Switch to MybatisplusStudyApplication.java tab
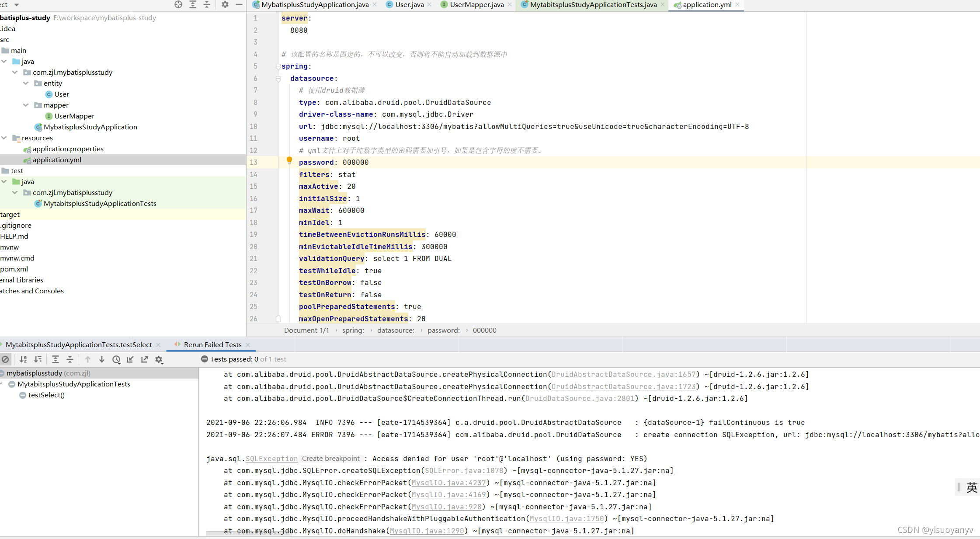 point(315,4)
